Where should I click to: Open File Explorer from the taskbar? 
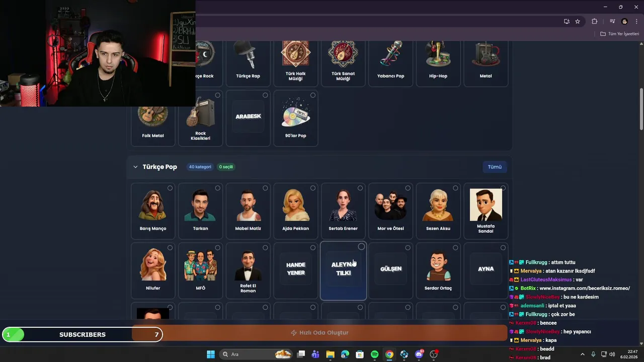pyautogui.click(x=330, y=354)
